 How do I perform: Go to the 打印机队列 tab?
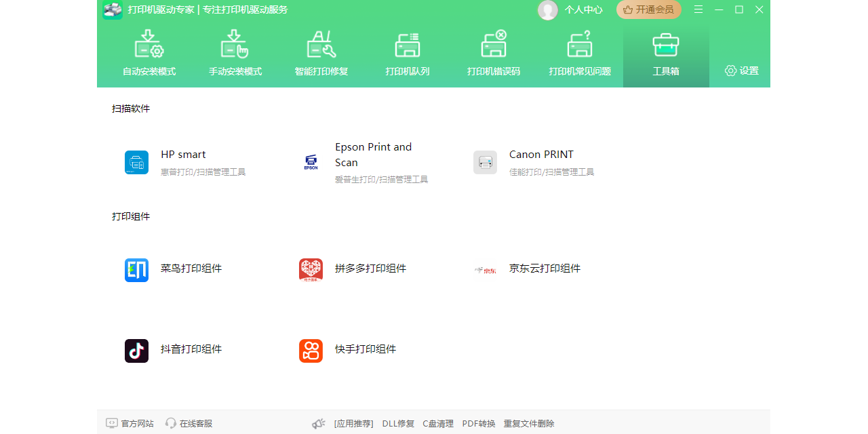coord(408,54)
